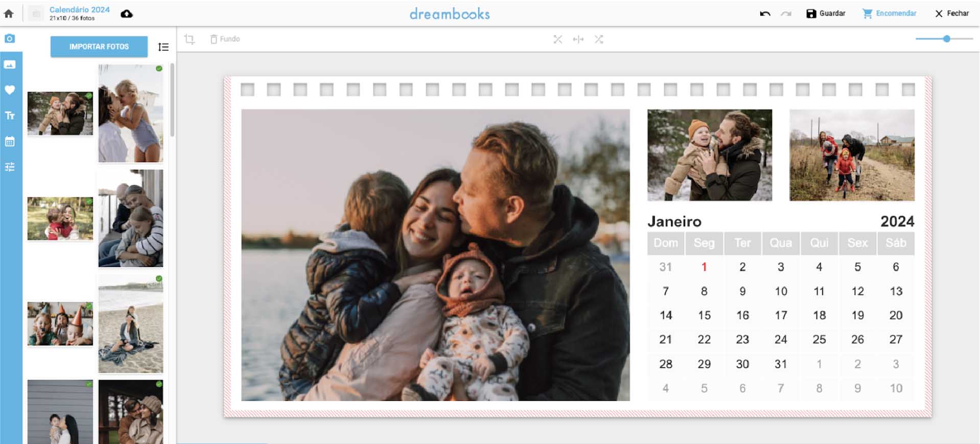Image resolution: width=980 pixels, height=444 pixels.
Task: Open the camera photos panel
Action: click(x=10, y=39)
